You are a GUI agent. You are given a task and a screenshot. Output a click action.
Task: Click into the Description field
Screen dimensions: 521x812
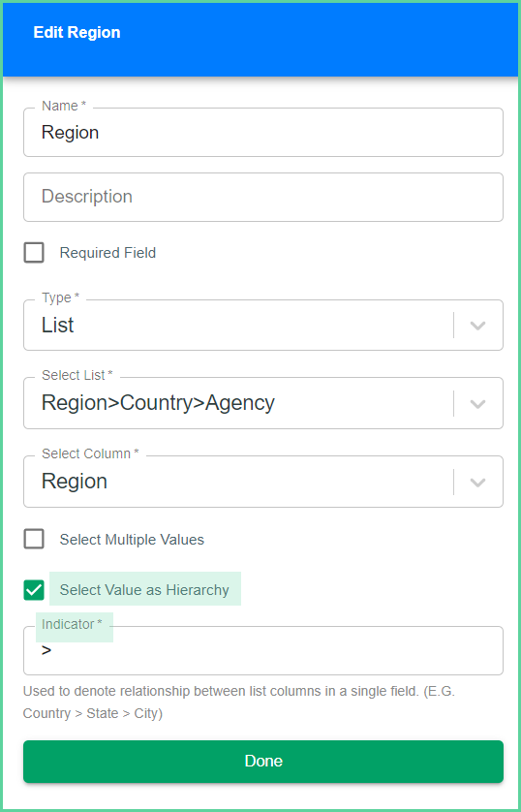pos(262,197)
